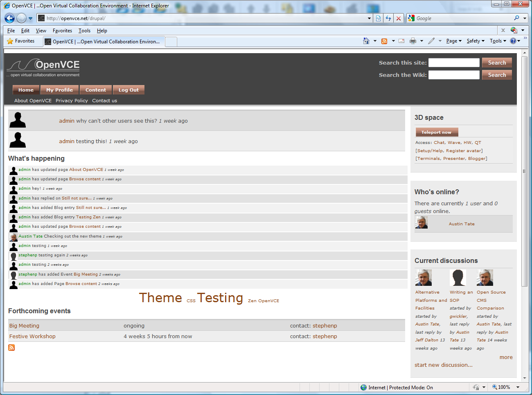This screenshot has height=395, width=532.
Task: Click avatar beside 'why can't other users see this?'
Action: tap(18, 120)
